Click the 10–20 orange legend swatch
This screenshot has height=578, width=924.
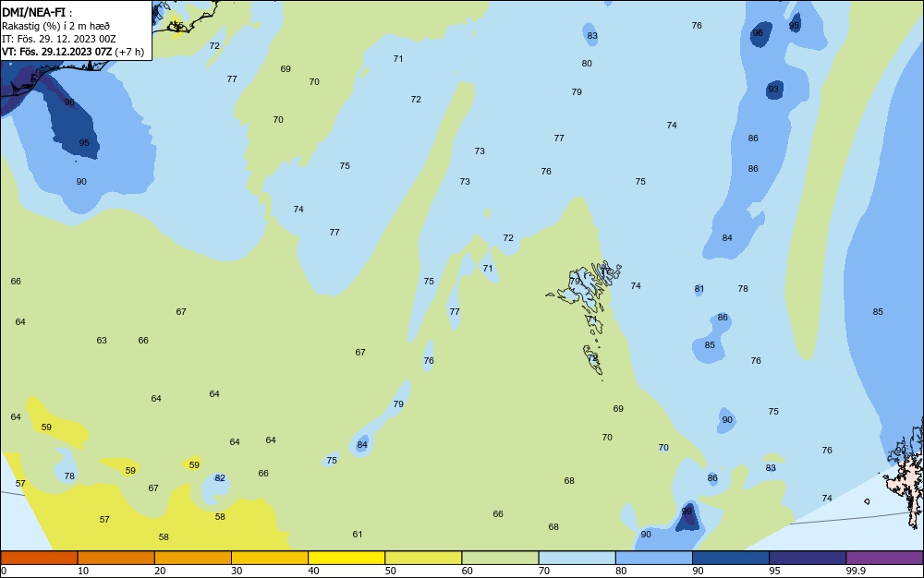(116, 558)
